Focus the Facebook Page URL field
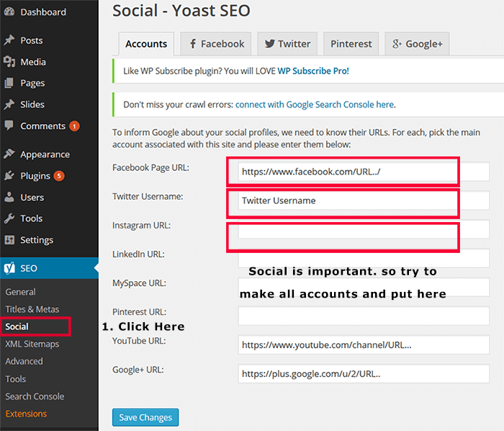This screenshot has width=504, height=431. [x=364, y=172]
